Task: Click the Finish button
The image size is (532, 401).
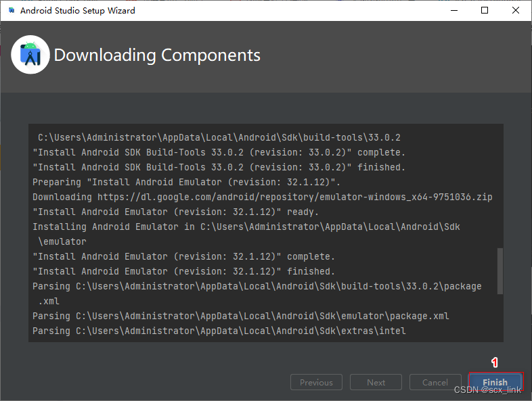Action: pyautogui.click(x=495, y=382)
